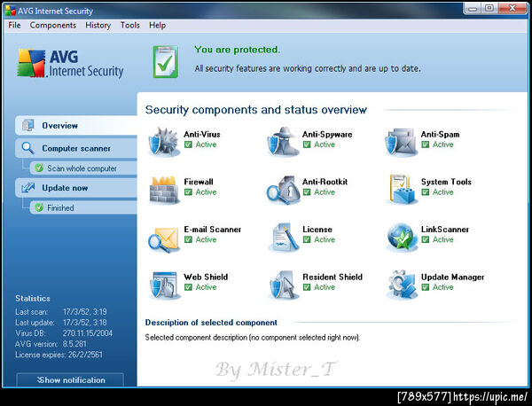
Task: Click the Update now arrow icon
Action: (x=28, y=188)
